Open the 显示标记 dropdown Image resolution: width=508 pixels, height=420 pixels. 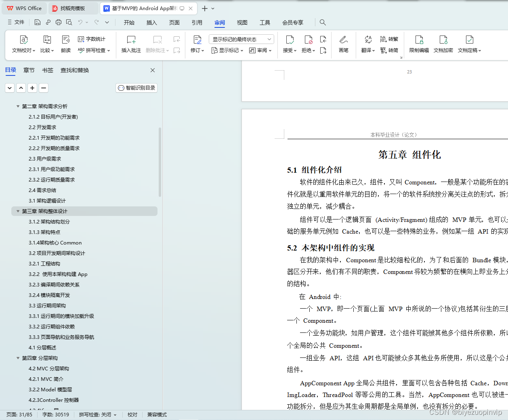pos(227,50)
